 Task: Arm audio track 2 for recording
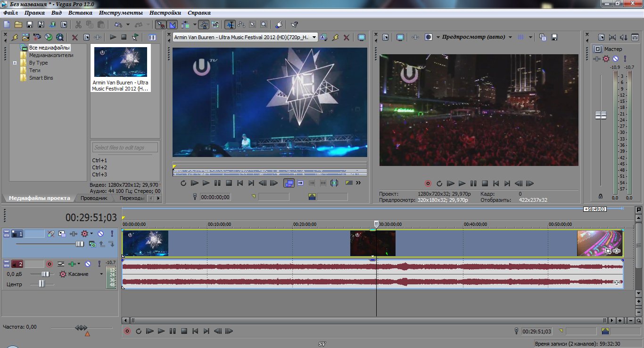point(49,264)
